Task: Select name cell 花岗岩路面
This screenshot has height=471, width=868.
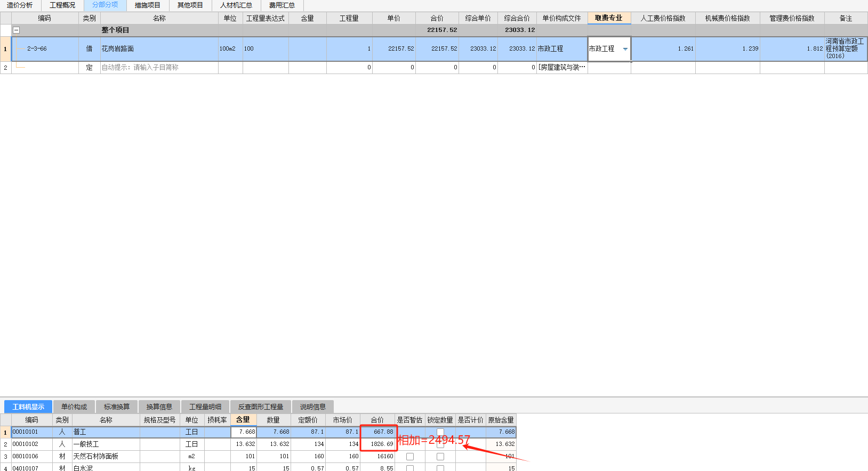Action: (159, 48)
